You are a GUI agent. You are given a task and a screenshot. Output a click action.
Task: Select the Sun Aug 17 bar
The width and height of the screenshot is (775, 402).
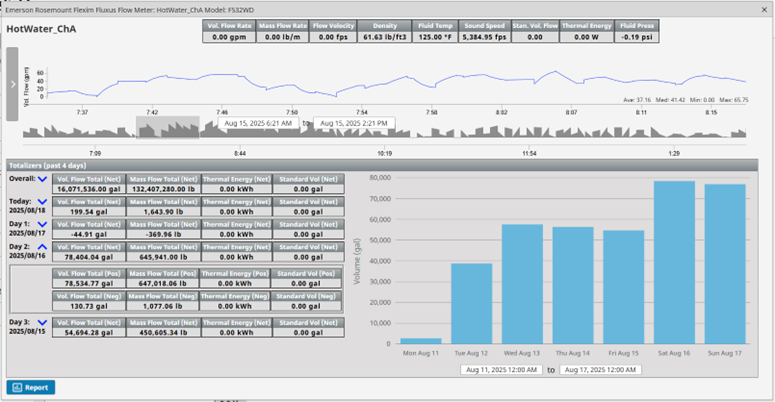pos(725,265)
